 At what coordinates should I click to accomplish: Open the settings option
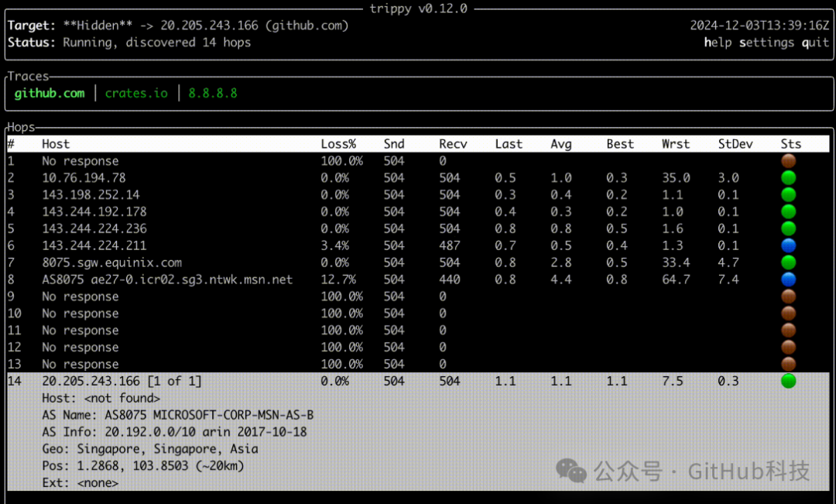(766, 43)
